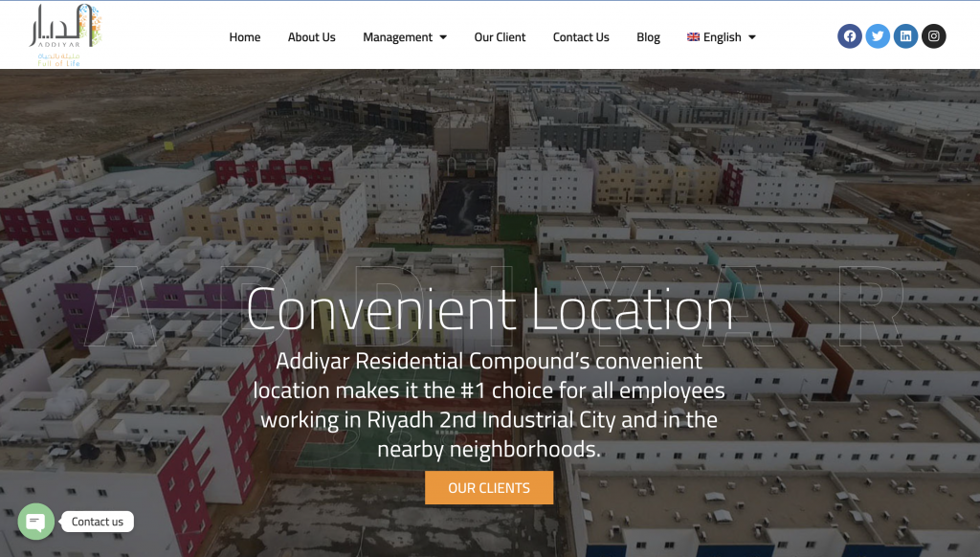Open the About Us page

click(311, 37)
